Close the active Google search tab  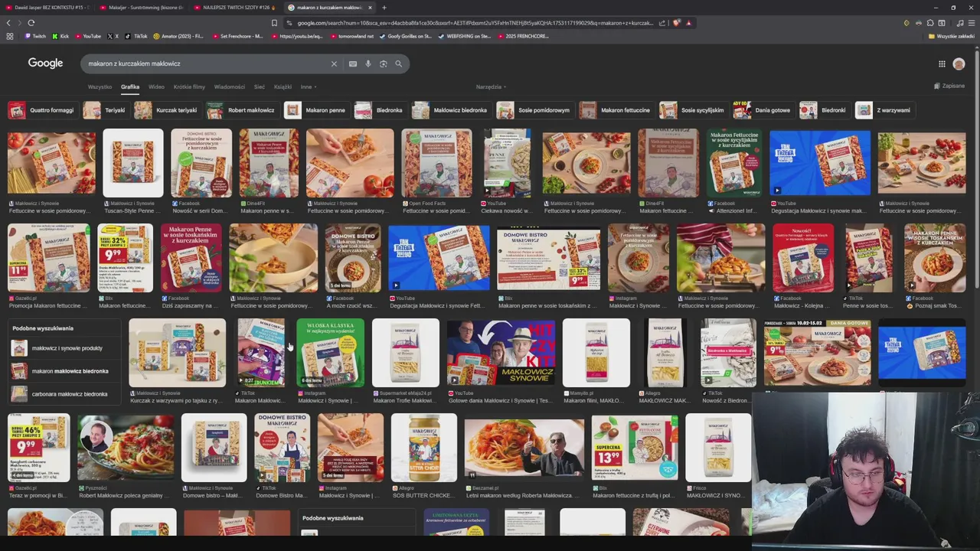pos(370,8)
